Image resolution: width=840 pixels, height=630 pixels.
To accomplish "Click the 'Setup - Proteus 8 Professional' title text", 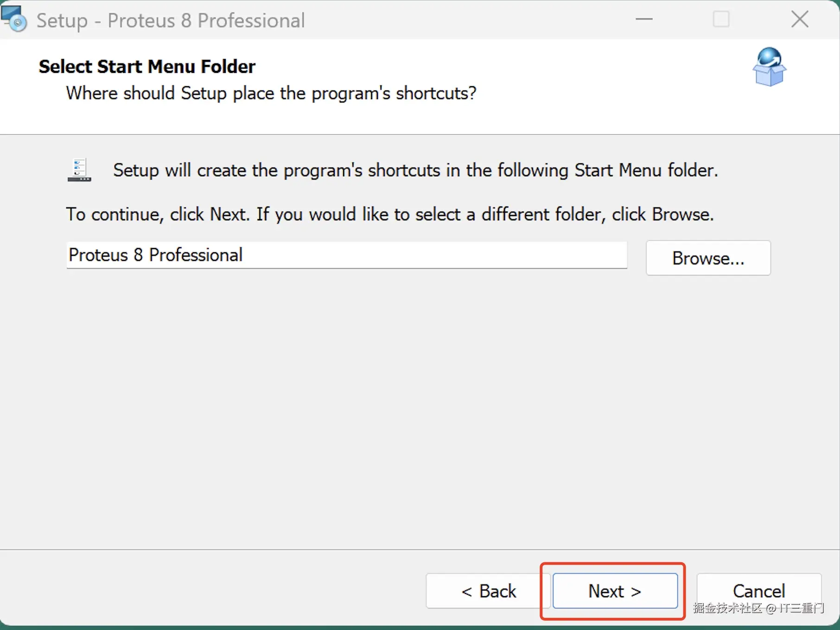I will [171, 20].
